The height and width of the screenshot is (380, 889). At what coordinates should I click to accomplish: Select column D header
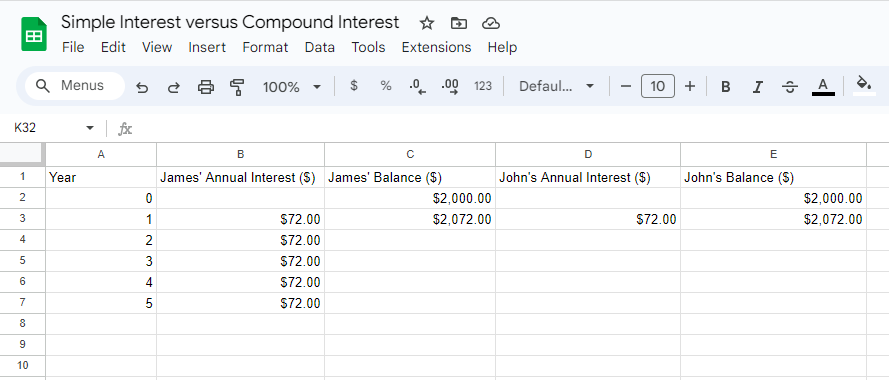(588, 154)
